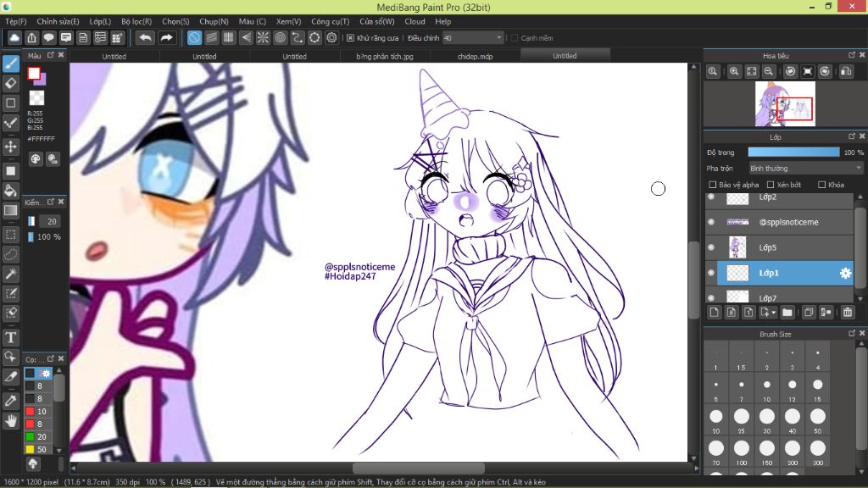Hide the @spplsnoticeme layer
868x488 pixels.
(711, 222)
